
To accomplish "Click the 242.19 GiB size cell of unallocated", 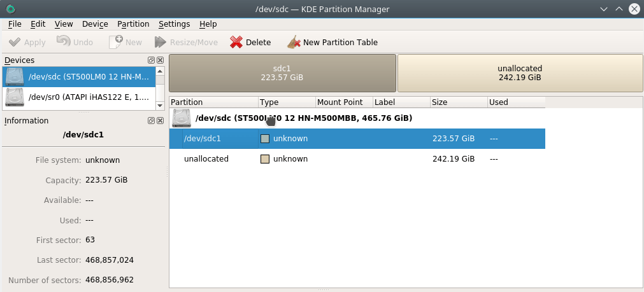I will (x=454, y=158).
